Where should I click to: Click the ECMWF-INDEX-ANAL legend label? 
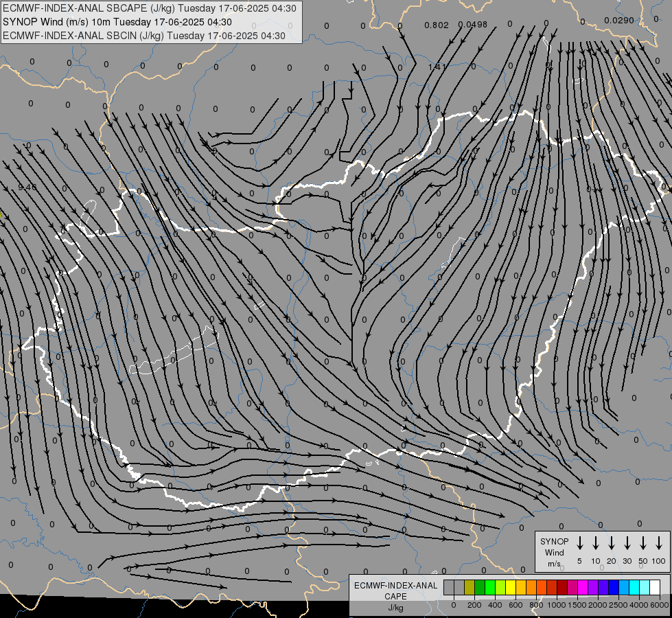pos(395,586)
